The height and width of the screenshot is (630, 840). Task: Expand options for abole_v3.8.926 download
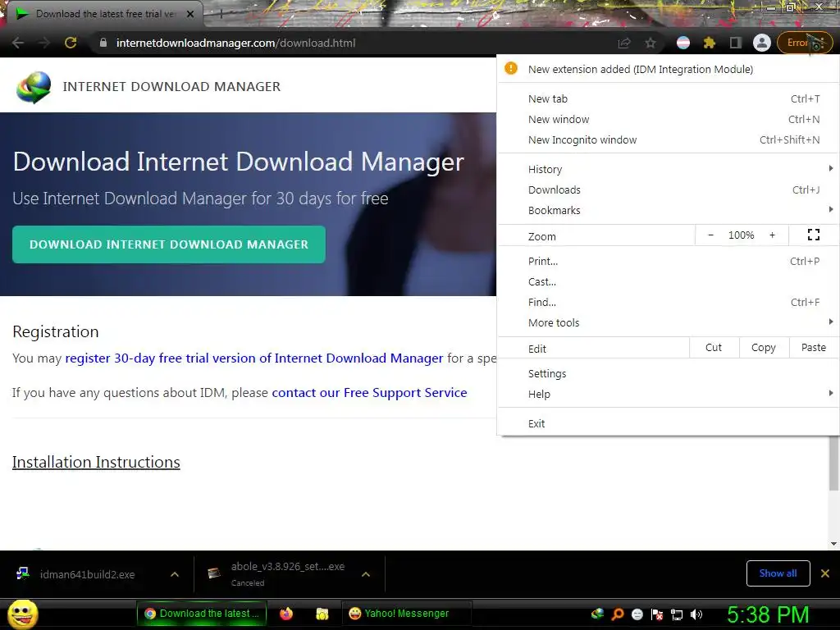(x=366, y=574)
